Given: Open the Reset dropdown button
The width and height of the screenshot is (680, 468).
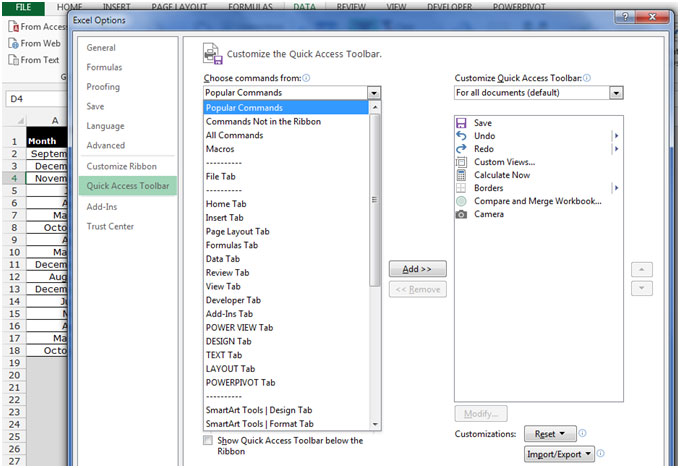Looking at the screenshot, I should coord(550,433).
